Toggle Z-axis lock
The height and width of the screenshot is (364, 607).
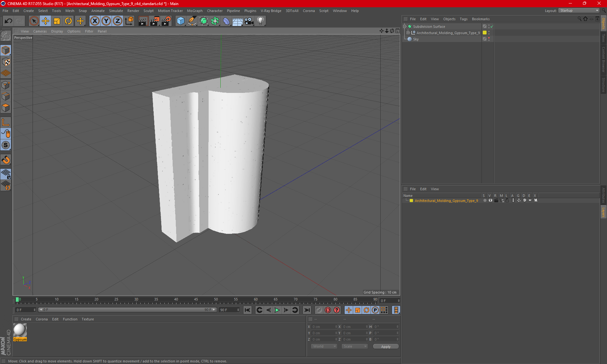[118, 21]
